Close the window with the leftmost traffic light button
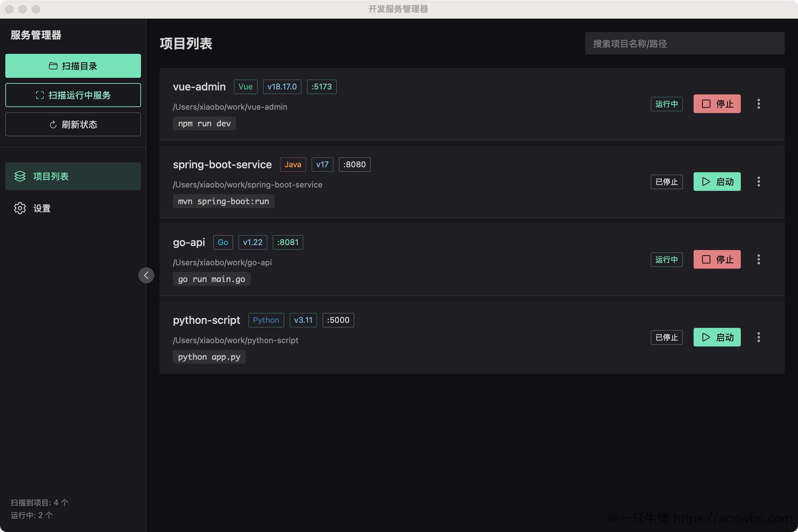Screen dimensions: 798x532 10,9
